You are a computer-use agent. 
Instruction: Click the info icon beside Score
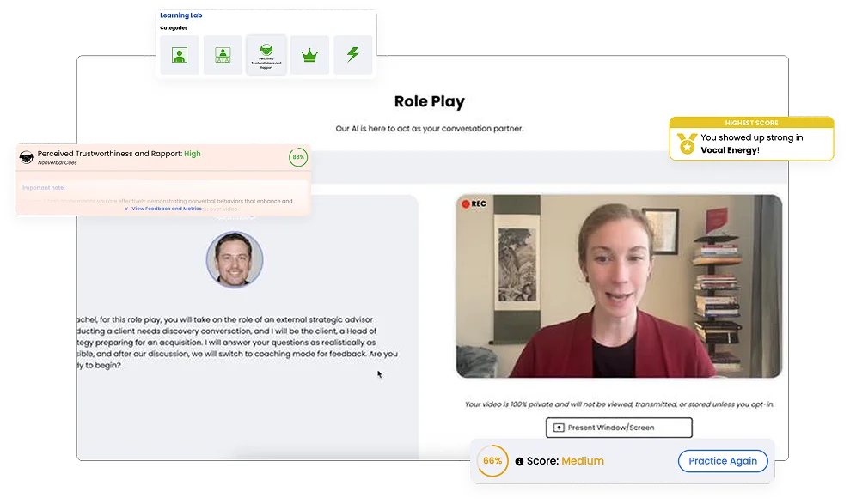coord(519,461)
